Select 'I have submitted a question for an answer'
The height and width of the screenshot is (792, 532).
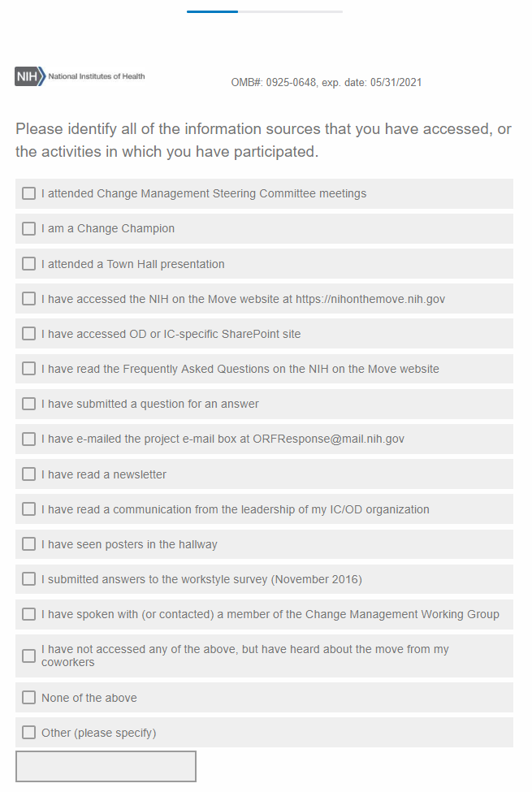click(29, 404)
